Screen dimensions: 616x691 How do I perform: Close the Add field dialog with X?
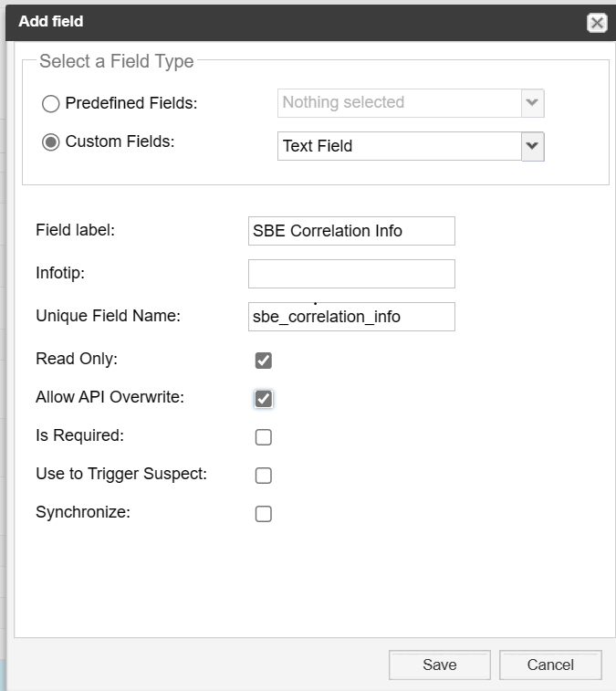pyautogui.click(x=597, y=23)
